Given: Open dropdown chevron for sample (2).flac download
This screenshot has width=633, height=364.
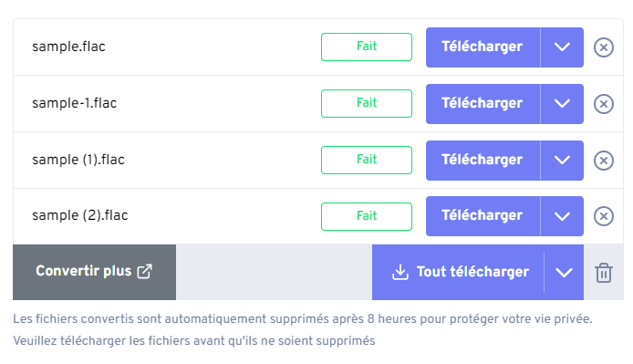Looking at the screenshot, I should pyautogui.click(x=562, y=216).
